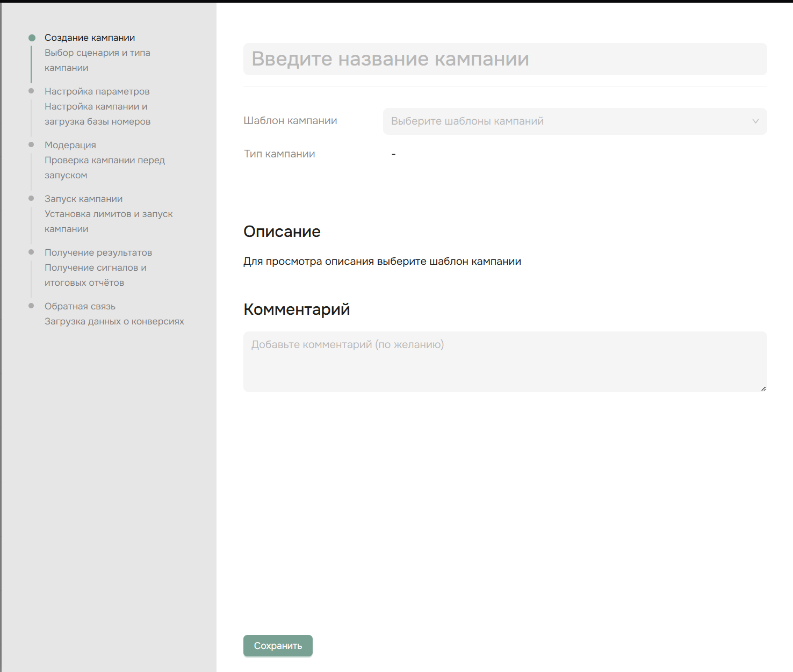Image resolution: width=793 pixels, height=672 pixels.
Task: Navigate to the Обратная связь step
Action: 80,306
